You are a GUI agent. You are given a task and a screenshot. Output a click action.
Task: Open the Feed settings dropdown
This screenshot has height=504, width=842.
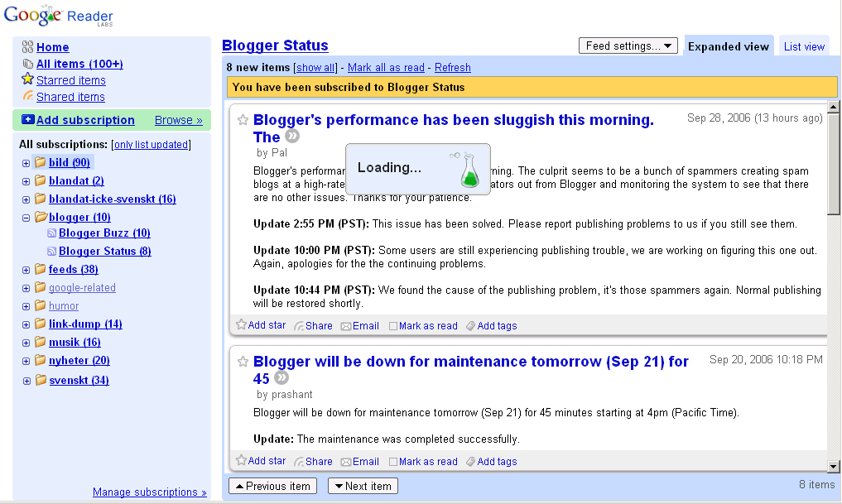628,46
